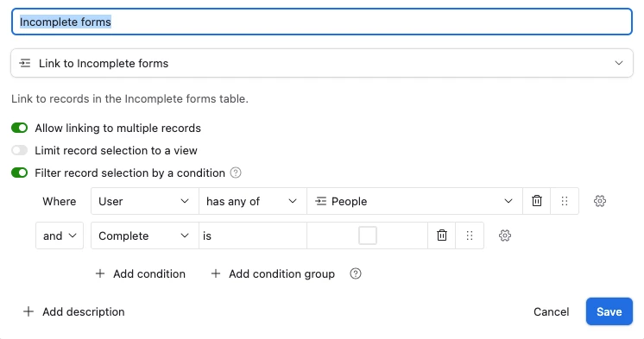Delete the User condition with trash icon
The height and width of the screenshot is (339, 644).
[536, 201]
